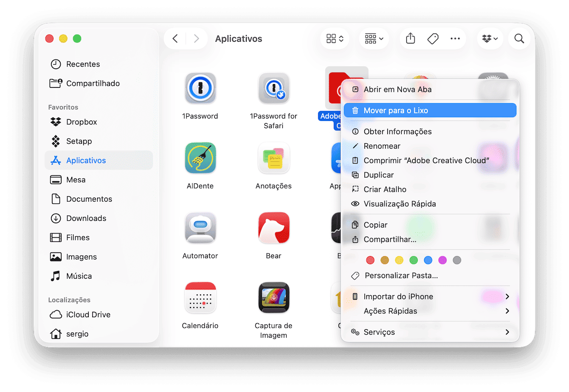Change the icon view mode selector
The width and height of the screenshot is (569, 392).
tap(335, 39)
